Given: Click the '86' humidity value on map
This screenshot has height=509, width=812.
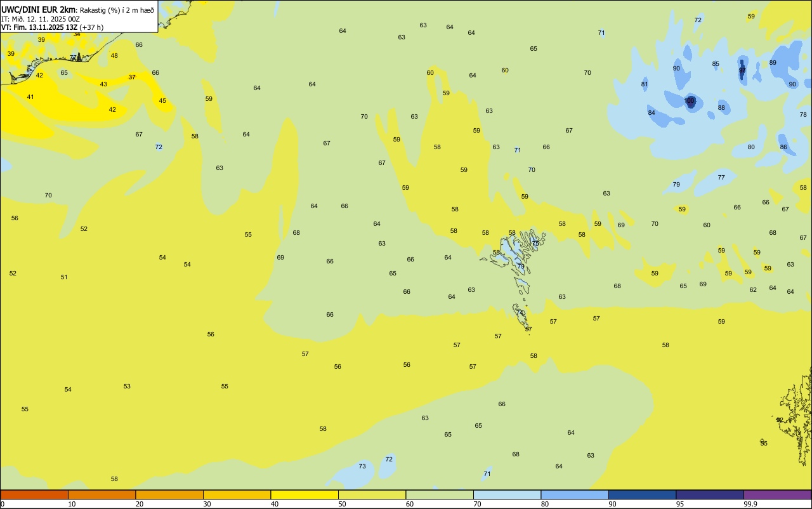Looking at the screenshot, I should pyautogui.click(x=783, y=147).
